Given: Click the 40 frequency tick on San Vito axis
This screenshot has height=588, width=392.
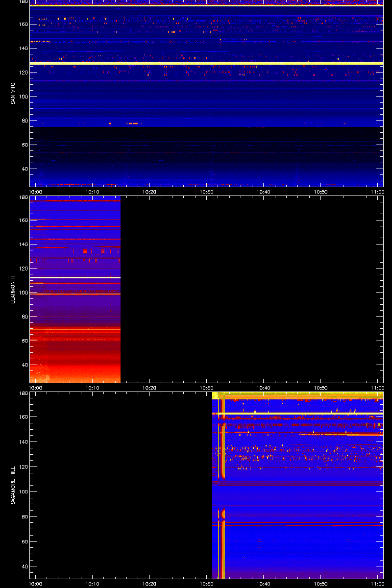Looking at the screenshot, I should [x=24, y=169].
